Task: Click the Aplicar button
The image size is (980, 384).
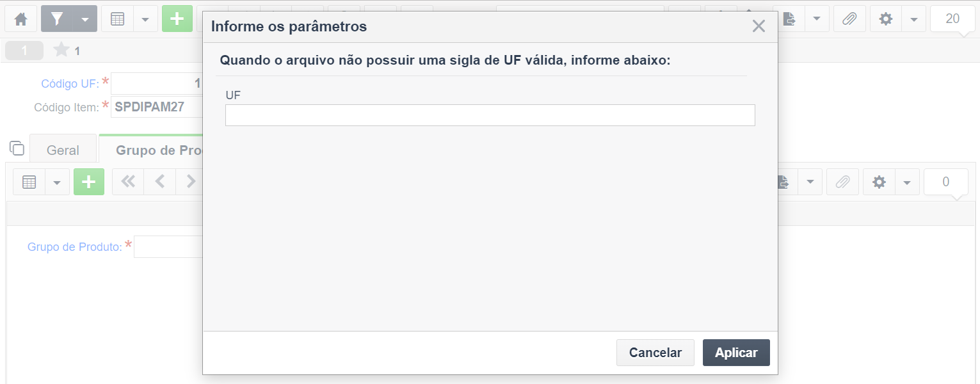Action: (x=736, y=353)
